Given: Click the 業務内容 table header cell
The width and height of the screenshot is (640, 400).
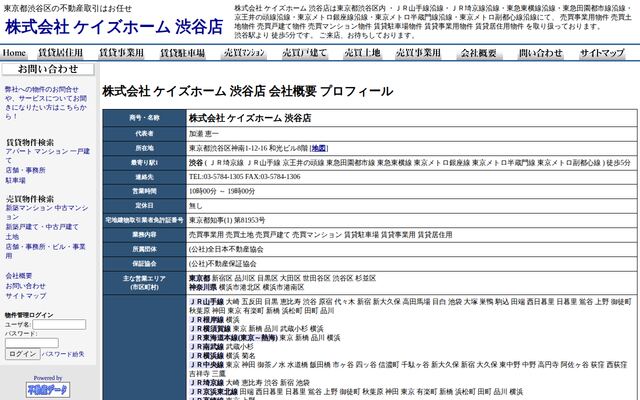Looking at the screenshot, I should [x=144, y=235].
